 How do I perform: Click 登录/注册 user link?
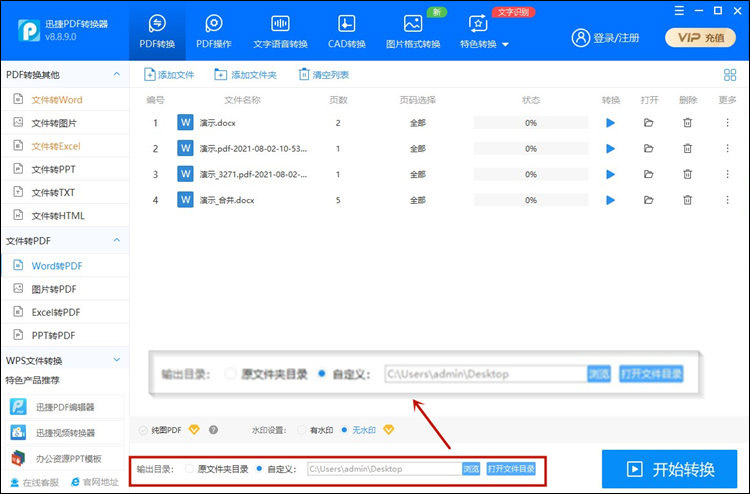[606, 38]
